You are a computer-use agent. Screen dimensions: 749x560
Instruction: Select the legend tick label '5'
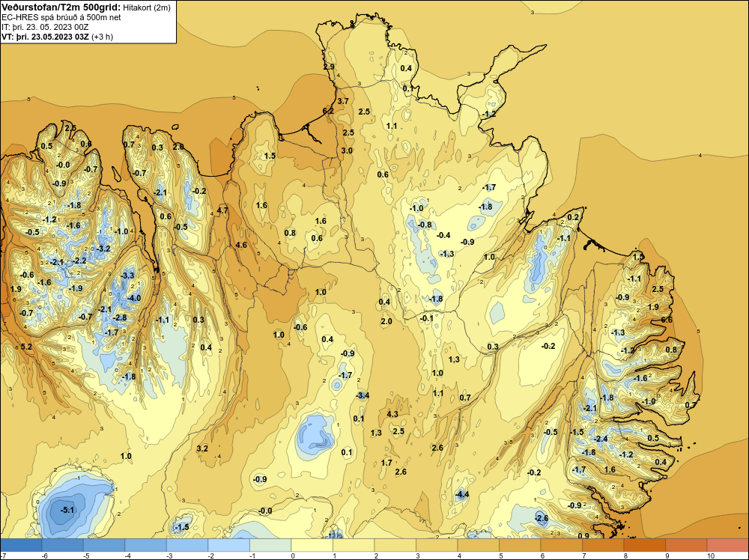tap(500, 556)
